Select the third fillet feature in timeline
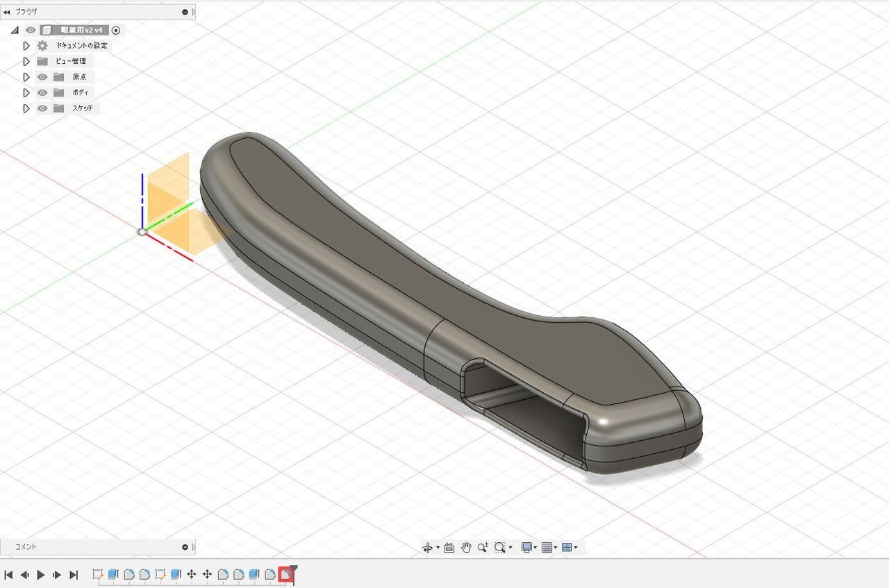889x588 pixels. pos(223,575)
